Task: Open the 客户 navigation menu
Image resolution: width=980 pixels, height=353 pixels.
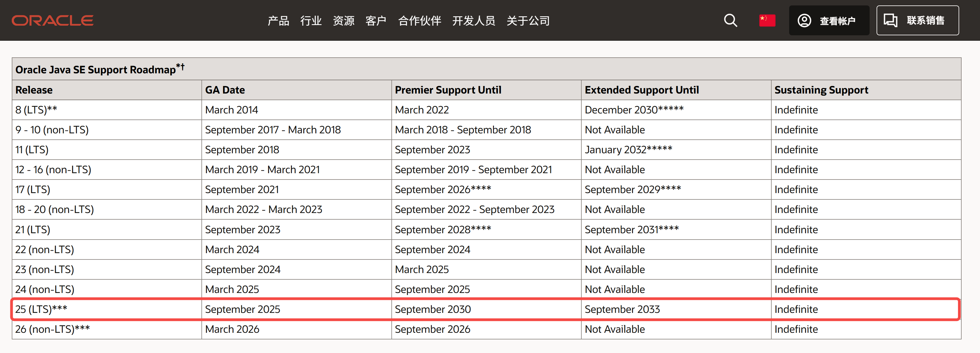Action: (x=376, y=21)
